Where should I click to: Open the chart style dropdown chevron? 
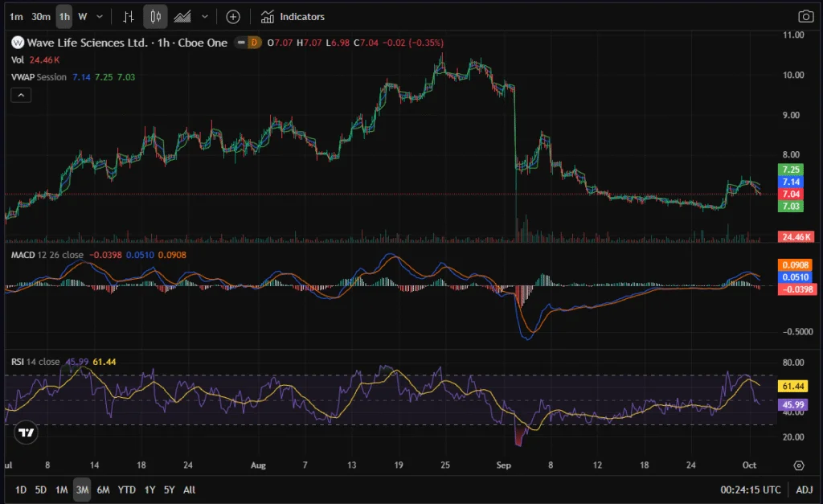[x=206, y=16]
